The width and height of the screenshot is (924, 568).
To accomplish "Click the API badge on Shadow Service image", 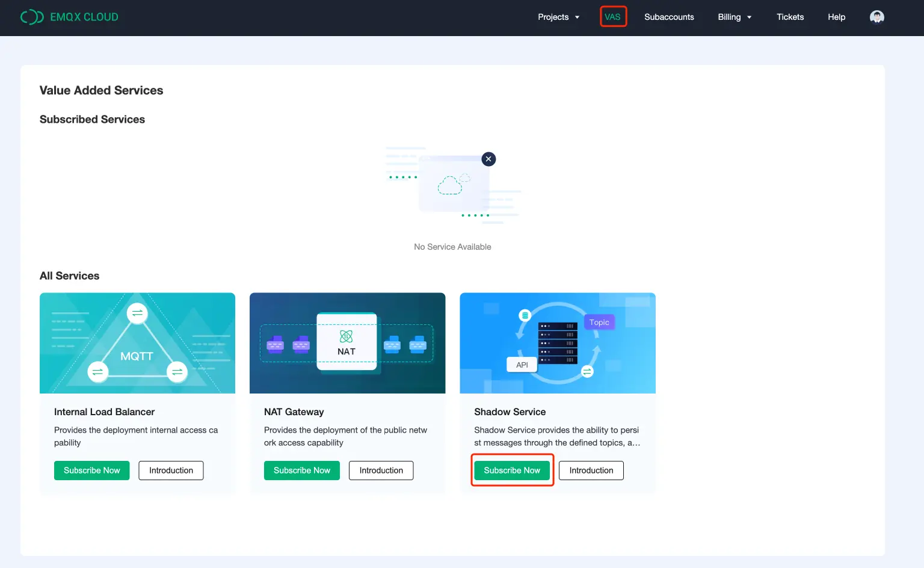I will 522,364.
